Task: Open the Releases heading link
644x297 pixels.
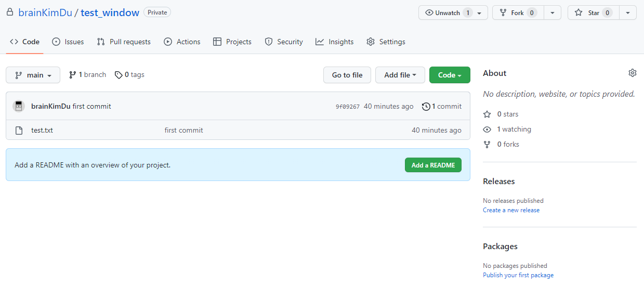Action: pyautogui.click(x=499, y=181)
